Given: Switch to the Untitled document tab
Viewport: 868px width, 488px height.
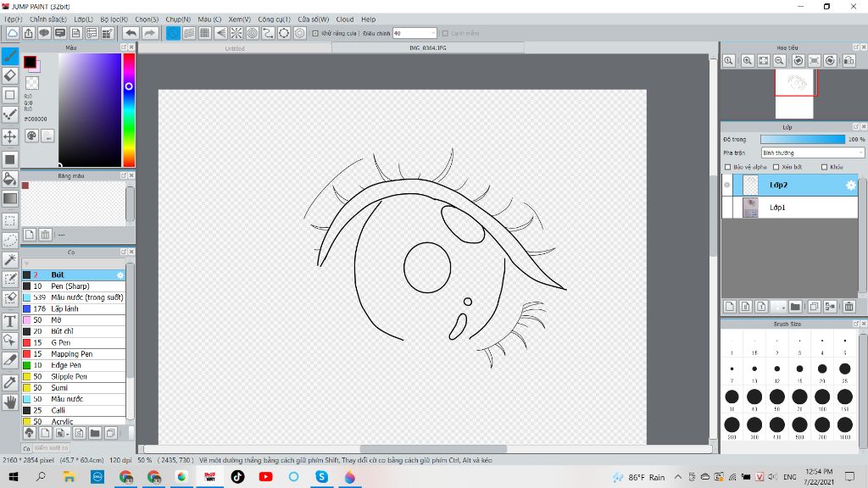Looking at the screenshot, I should click(235, 48).
